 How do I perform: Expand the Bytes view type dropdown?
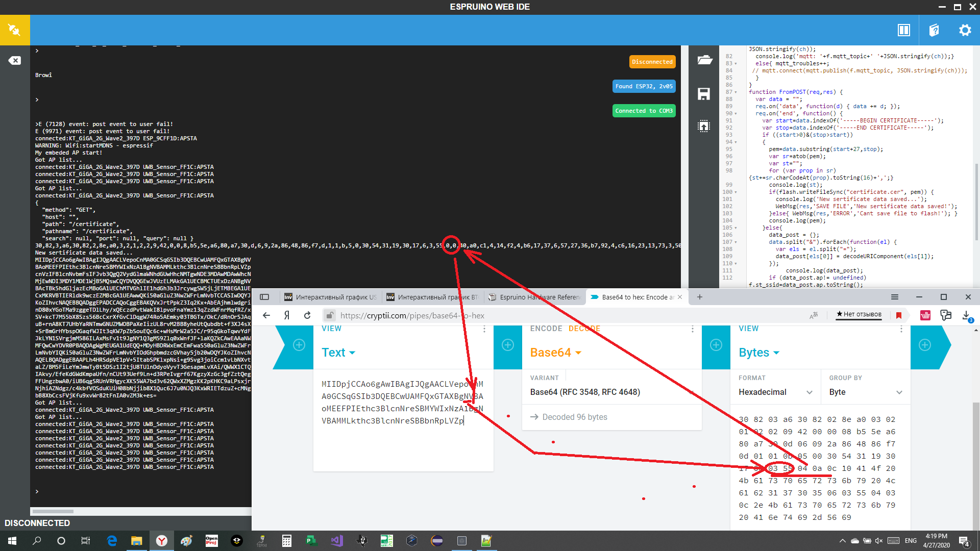coord(759,353)
